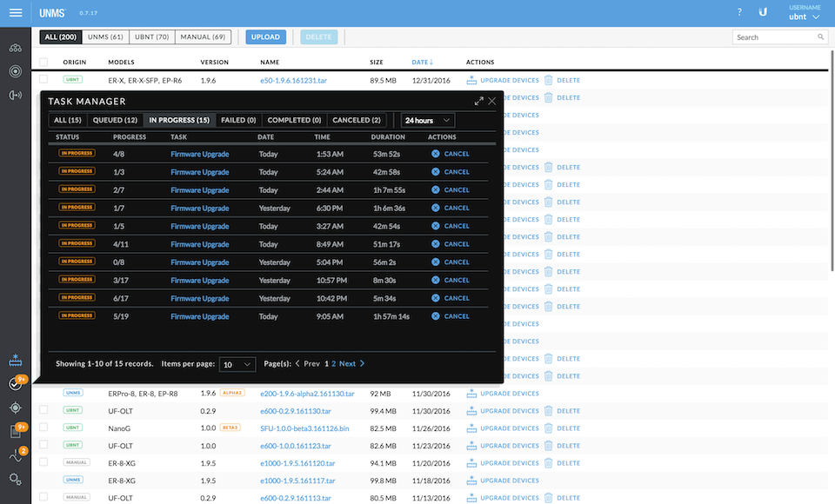Check the e600-0.2.9.161113.tar row checkbox
This screenshot has width=835, height=504.
(43, 496)
